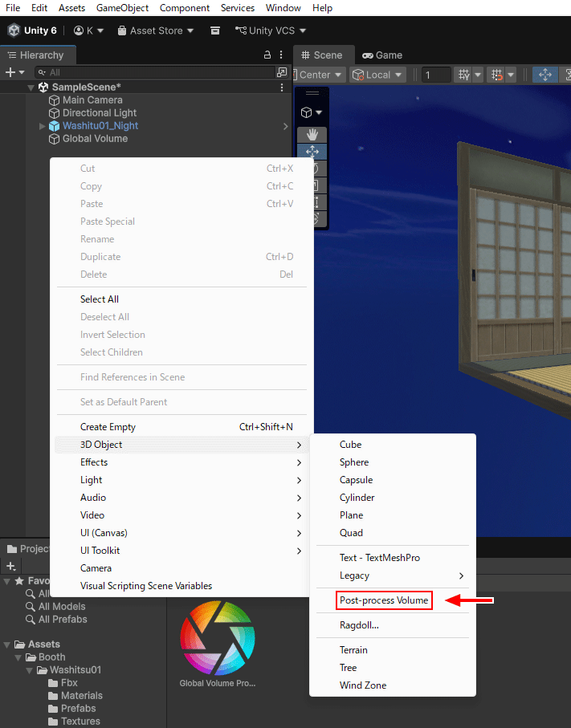The image size is (571, 728).
Task: Click the grid snapping icon in Scene toolbar
Action: coord(464,75)
